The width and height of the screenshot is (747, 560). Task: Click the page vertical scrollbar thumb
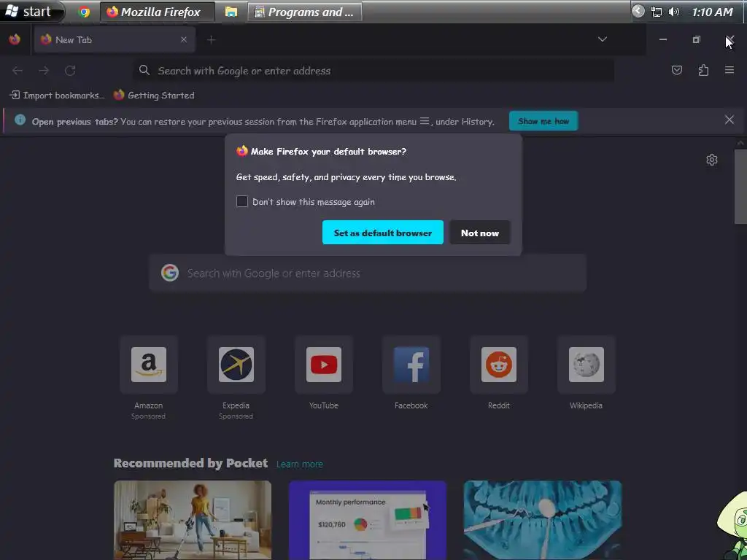[740, 186]
